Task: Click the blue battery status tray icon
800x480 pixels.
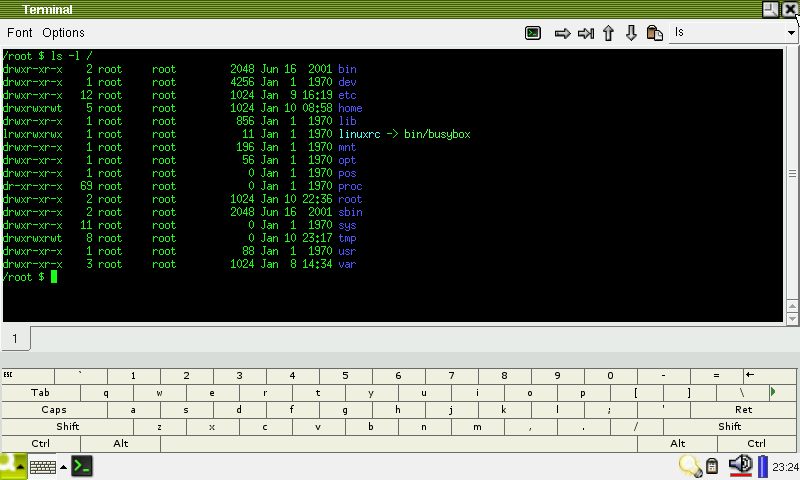Action: point(763,467)
